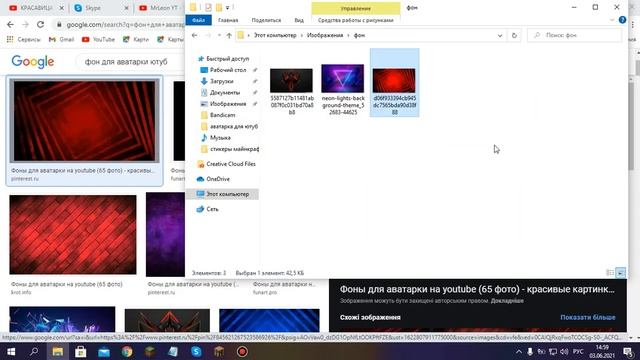Refresh the фон folder view
Viewport: 640px width, 360px height.
(514, 36)
